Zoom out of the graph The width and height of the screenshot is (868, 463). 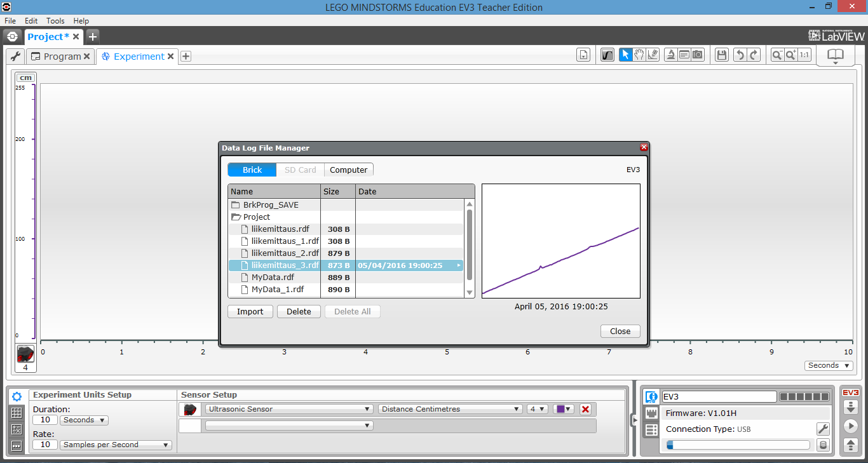pyautogui.click(x=776, y=55)
